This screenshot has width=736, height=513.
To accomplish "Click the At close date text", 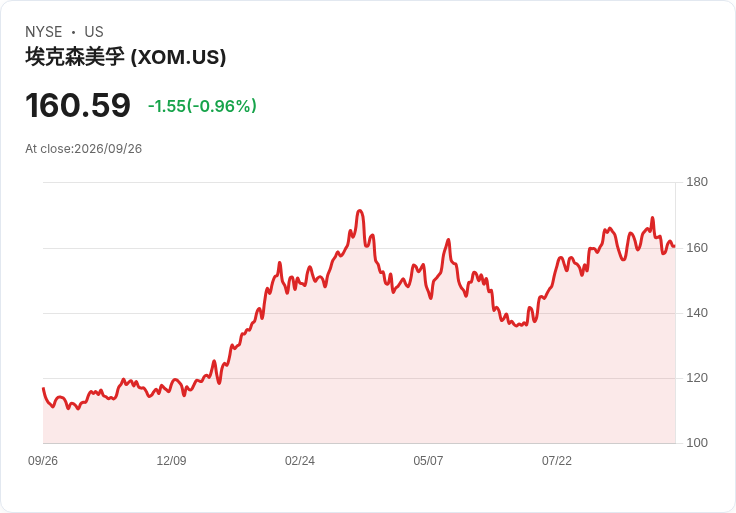I will pos(84,149).
